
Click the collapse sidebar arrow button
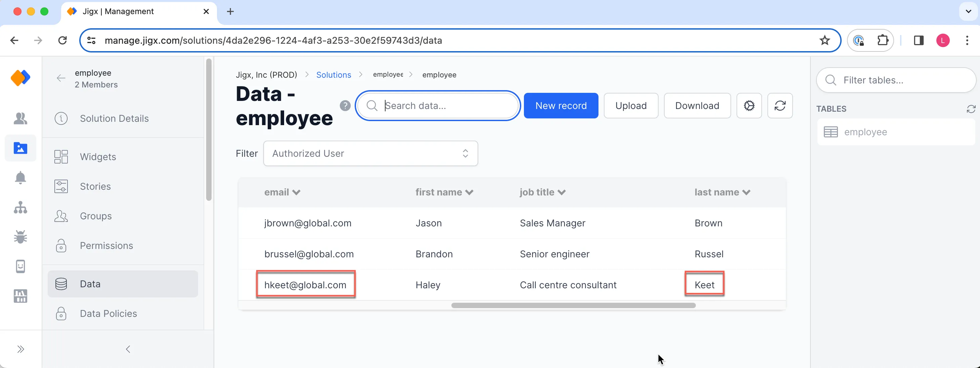tap(128, 348)
